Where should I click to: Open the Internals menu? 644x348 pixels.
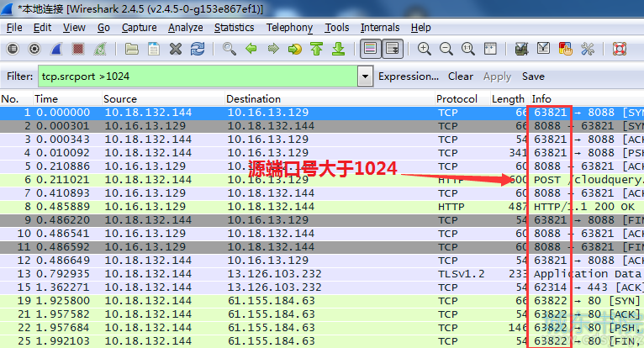click(380, 28)
